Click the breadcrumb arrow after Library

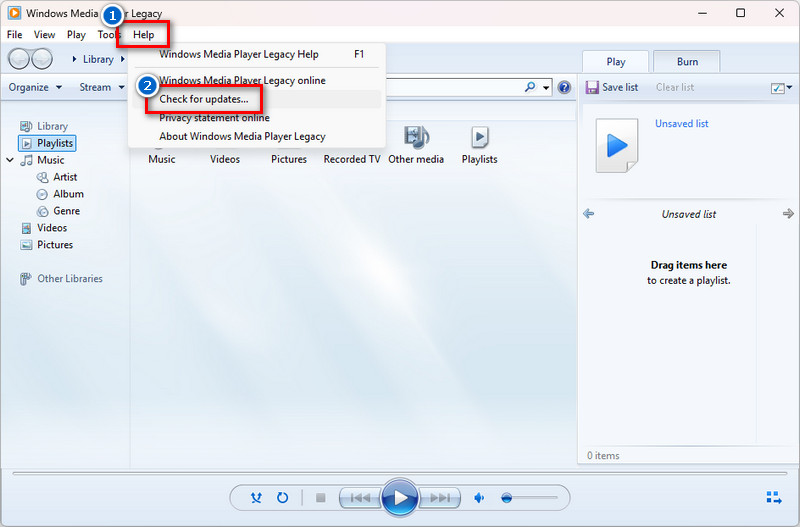point(122,59)
